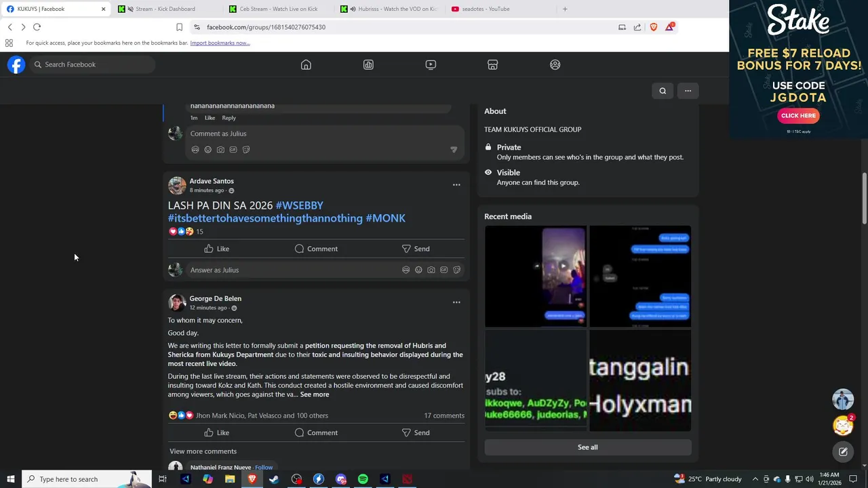Open a new browser tab

565,9
